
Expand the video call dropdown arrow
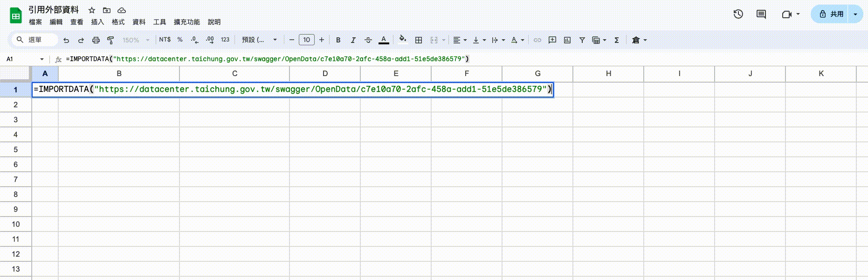tap(798, 14)
